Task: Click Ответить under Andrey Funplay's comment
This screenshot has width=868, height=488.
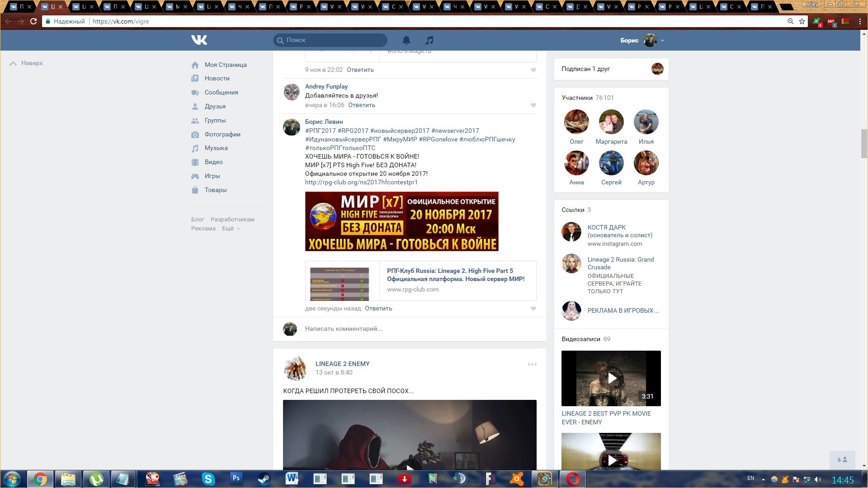Action: click(x=361, y=105)
